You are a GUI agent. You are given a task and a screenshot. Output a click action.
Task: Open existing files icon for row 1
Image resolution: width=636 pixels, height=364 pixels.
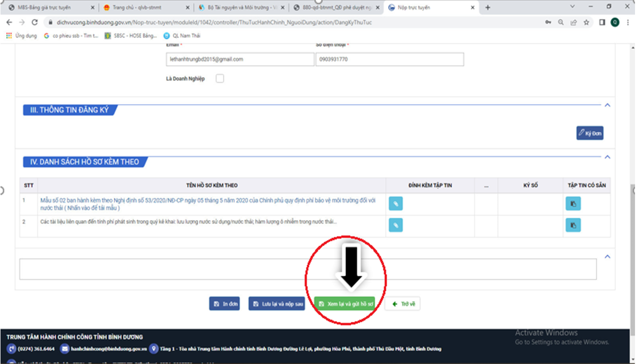coord(573,204)
